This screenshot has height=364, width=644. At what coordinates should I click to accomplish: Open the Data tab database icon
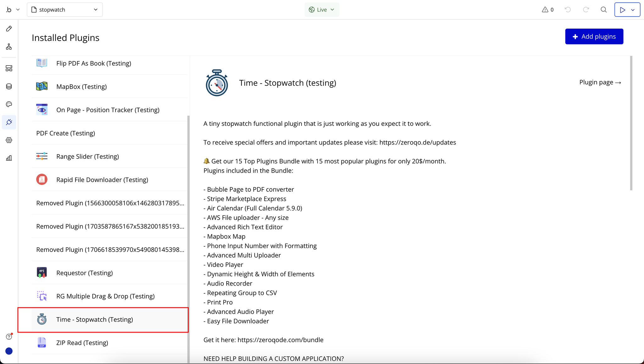coord(9,86)
